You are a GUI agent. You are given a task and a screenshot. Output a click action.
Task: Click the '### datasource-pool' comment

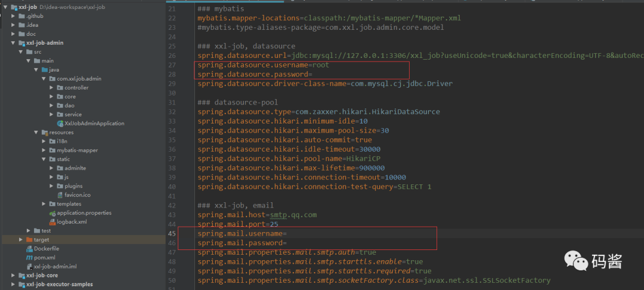[237, 102]
